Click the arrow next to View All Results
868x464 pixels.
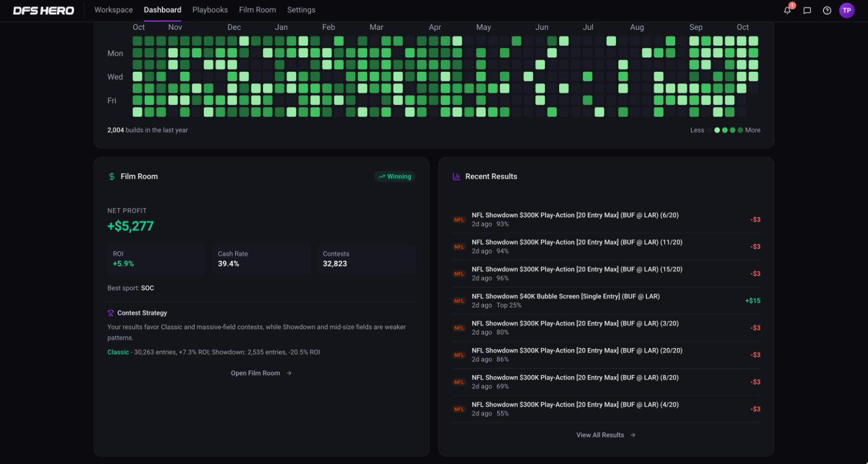pyautogui.click(x=633, y=435)
